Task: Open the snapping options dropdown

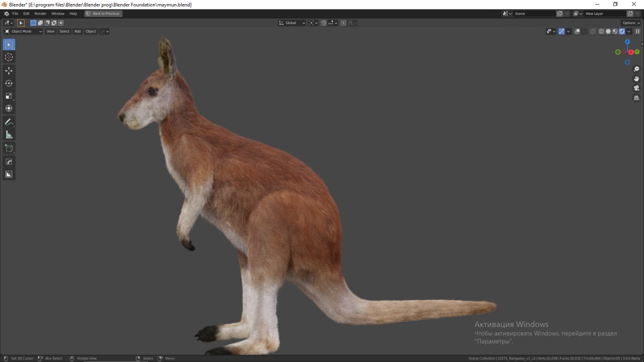Action: point(333,23)
